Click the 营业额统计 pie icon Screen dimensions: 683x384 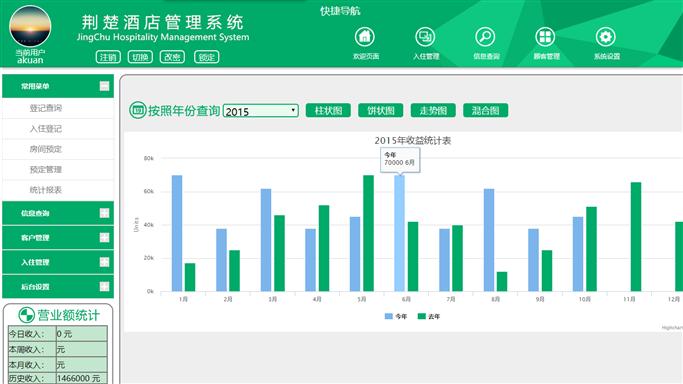point(27,315)
